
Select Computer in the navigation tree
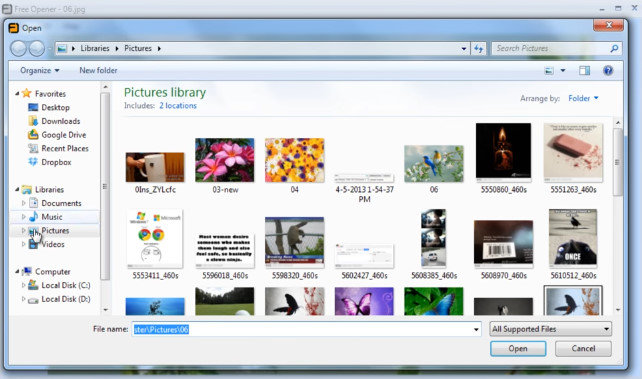[52, 272]
